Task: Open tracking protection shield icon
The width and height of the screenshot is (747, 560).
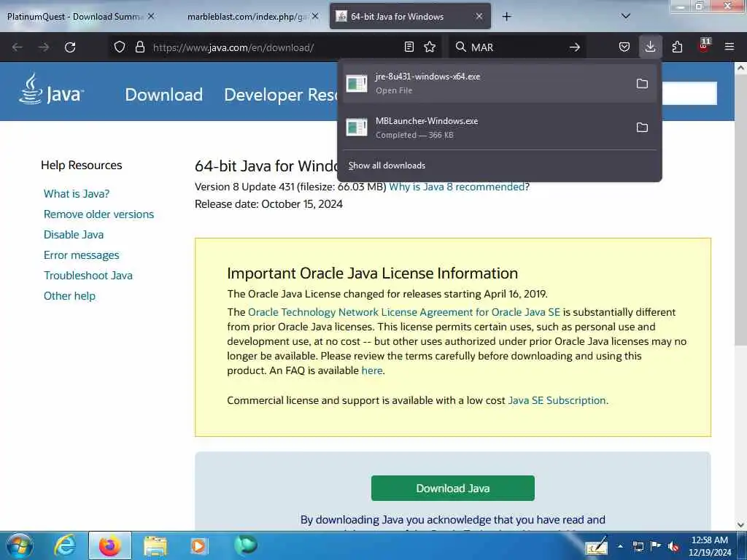Action: click(x=120, y=47)
